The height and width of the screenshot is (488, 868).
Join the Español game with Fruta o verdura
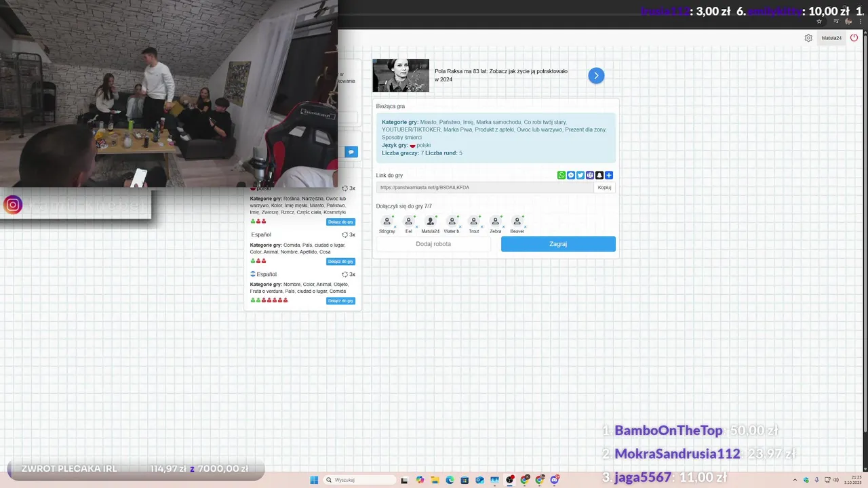tap(340, 301)
